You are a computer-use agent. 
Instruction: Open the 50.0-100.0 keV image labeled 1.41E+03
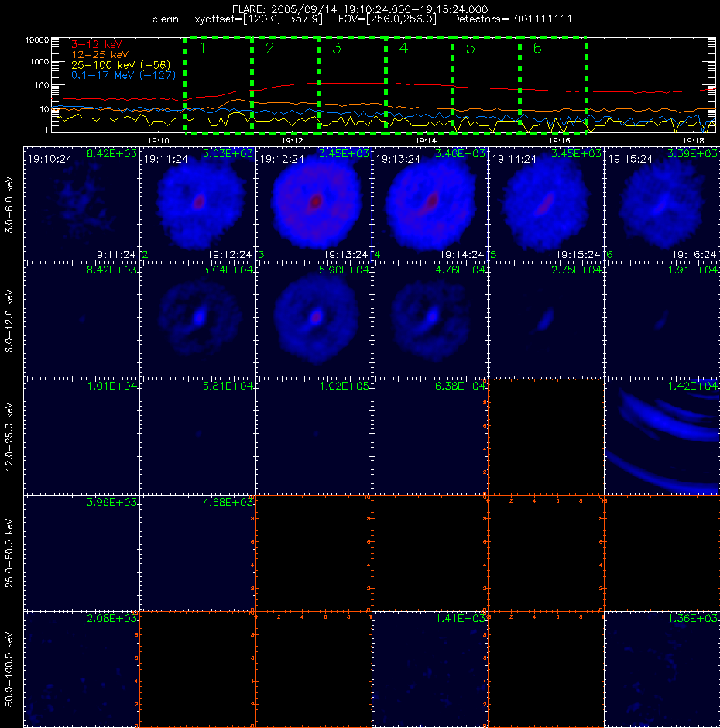pos(430,668)
